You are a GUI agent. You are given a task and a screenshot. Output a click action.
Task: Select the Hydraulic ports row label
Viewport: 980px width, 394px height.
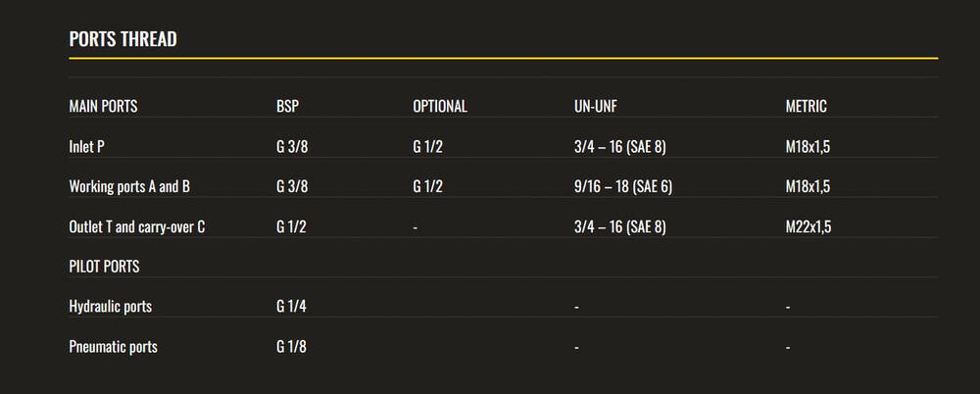tap(111, 307)
